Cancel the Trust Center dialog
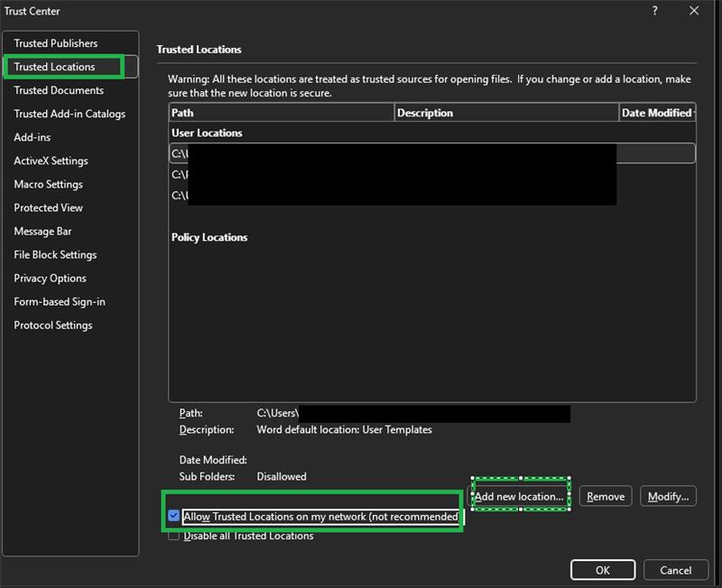Viewport: 722px width, 588px height. [x=675, y=570]
